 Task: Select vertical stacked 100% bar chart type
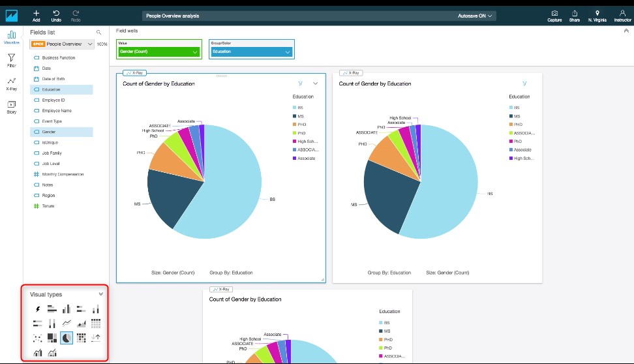point(52,323)
